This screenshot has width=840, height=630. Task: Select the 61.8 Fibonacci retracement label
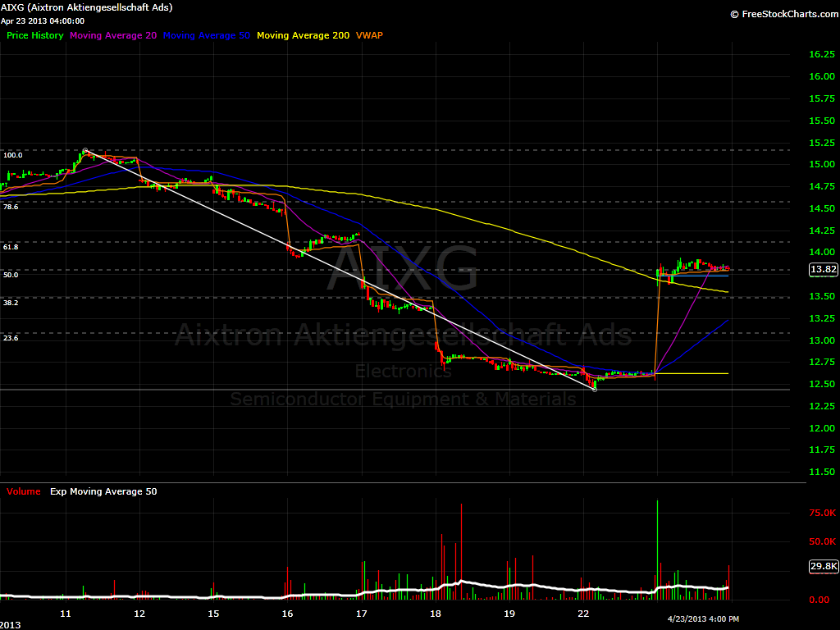point(10,248)
